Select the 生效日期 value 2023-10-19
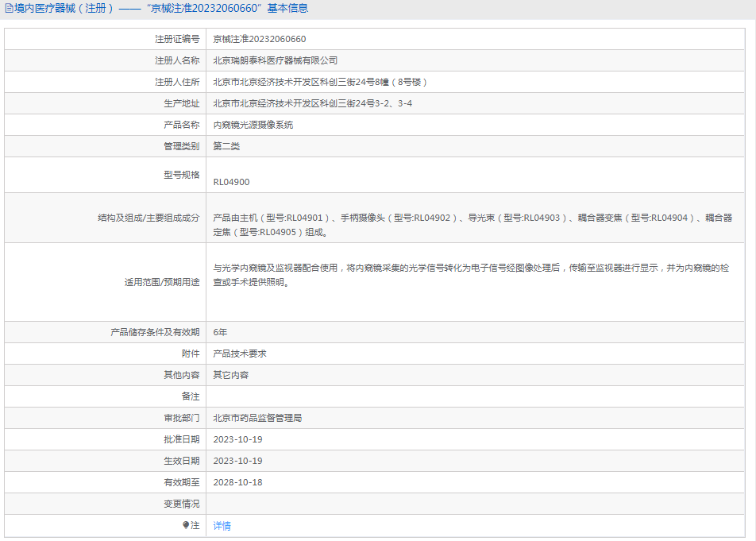 click(237, 461)
